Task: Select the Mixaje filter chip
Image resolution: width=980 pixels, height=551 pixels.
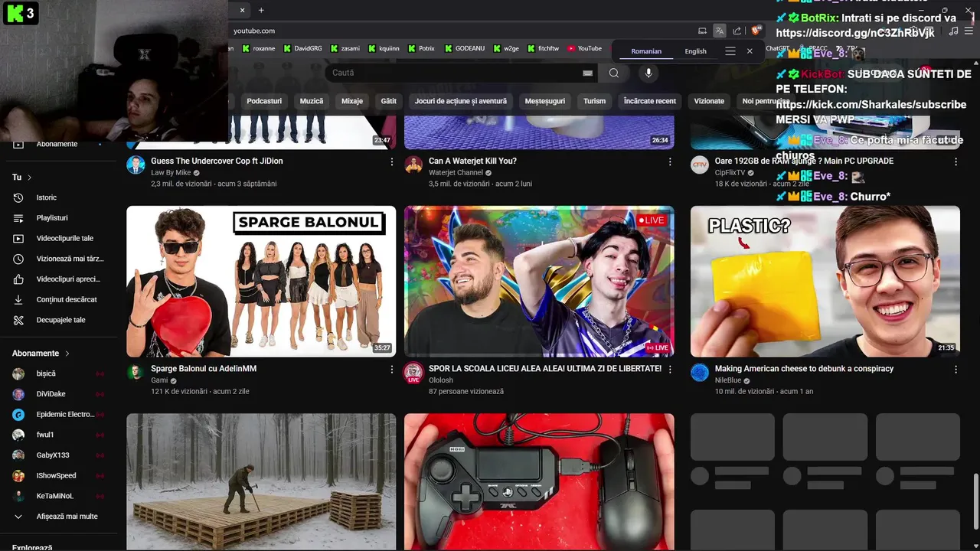Action: 352,101
